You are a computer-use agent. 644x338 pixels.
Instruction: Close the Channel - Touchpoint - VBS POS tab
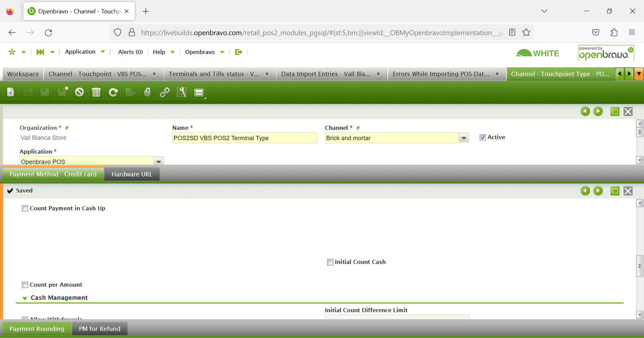pyautogui.click(x=155, y=74)
